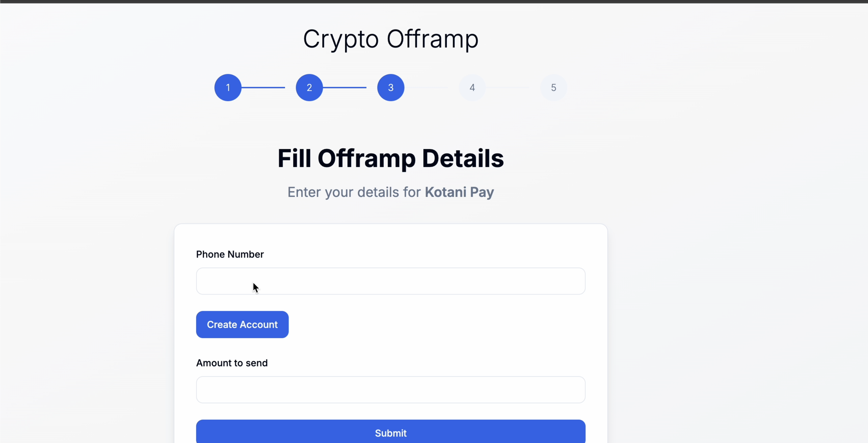Click the dark bar at top of window
Viewport: 868px width, 443px height.
tap(434, 1)
